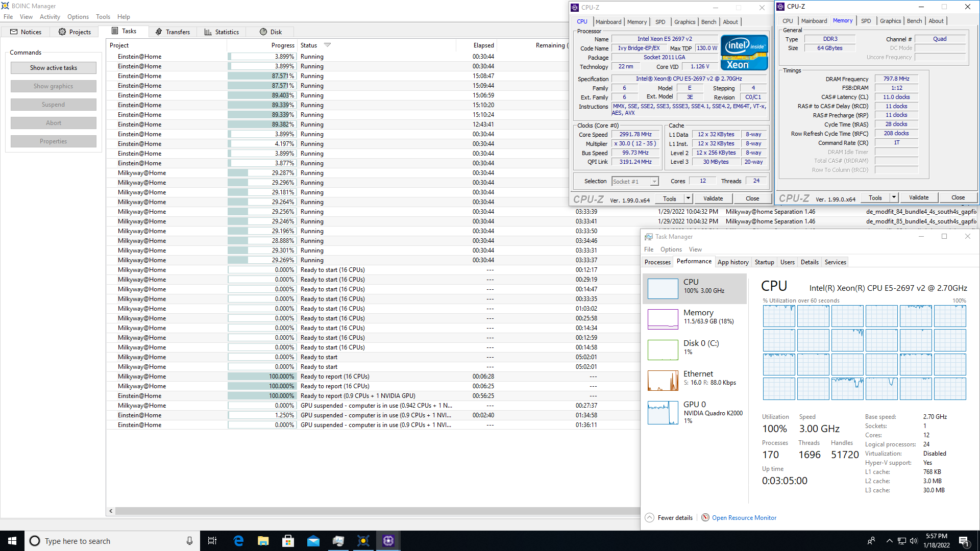
Task: Switch to BOINC Manager taskbar icon
Action: [x=363, y=541]
